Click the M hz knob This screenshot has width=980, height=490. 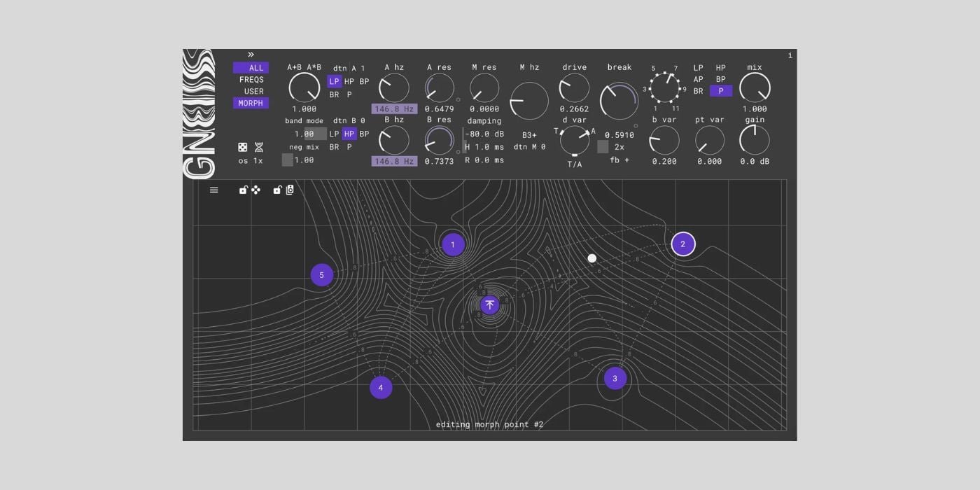click(529, 101)
